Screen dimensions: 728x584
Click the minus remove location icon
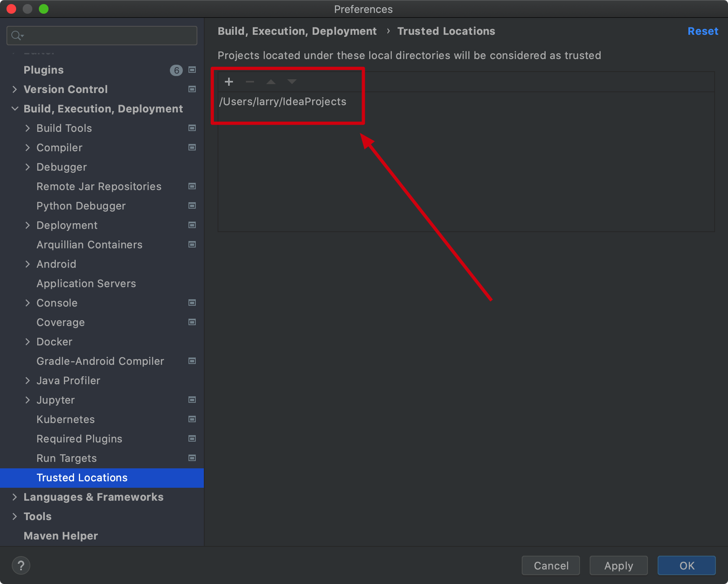click(x=250, y=82)
